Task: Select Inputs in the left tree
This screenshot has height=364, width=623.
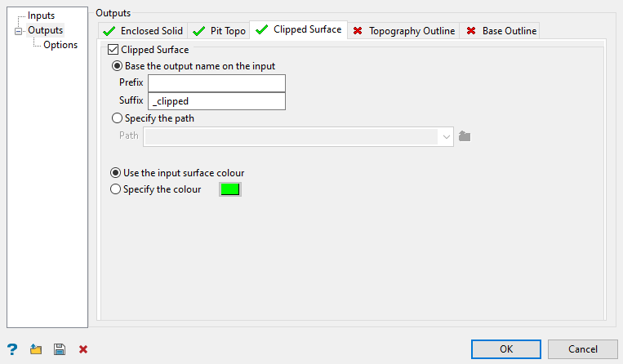Action: click(42, 16)
